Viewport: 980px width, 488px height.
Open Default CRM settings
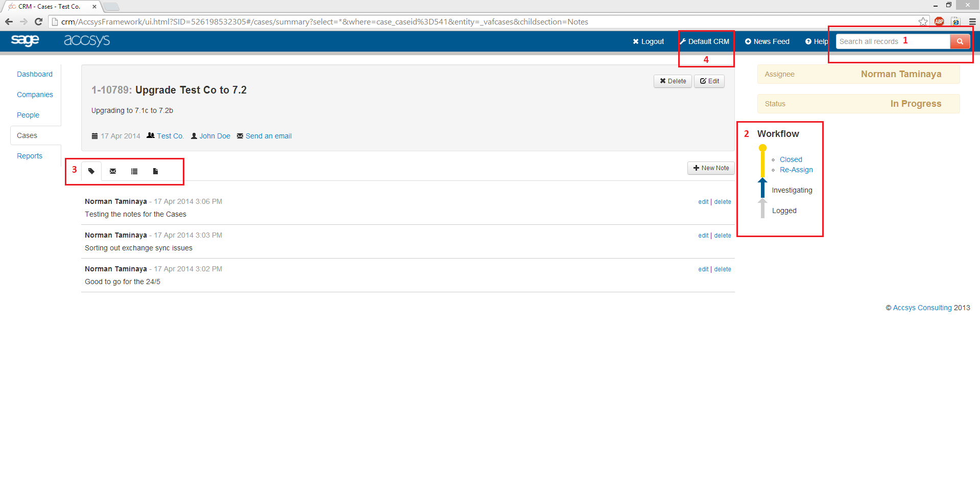tap(705, 41)
